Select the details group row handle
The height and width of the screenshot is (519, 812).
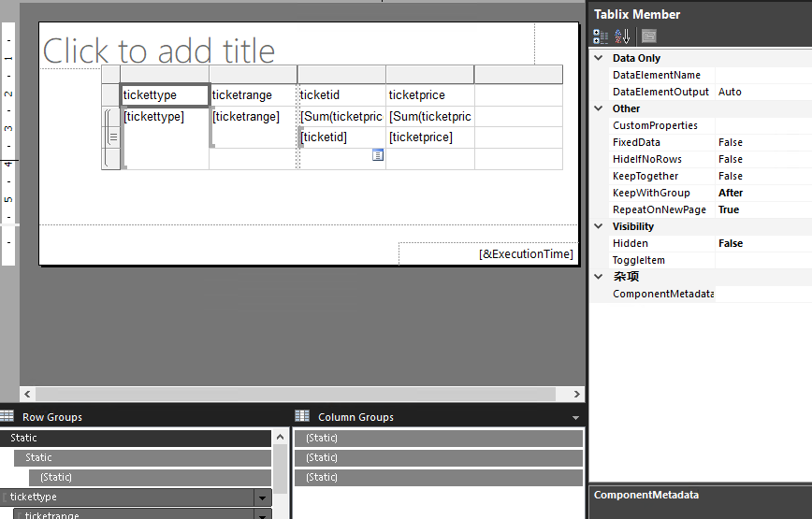pyautogui.click(x=113, y=137)
